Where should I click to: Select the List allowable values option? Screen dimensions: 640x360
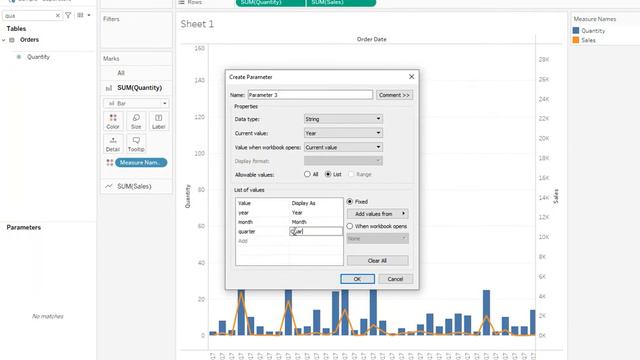328,174
